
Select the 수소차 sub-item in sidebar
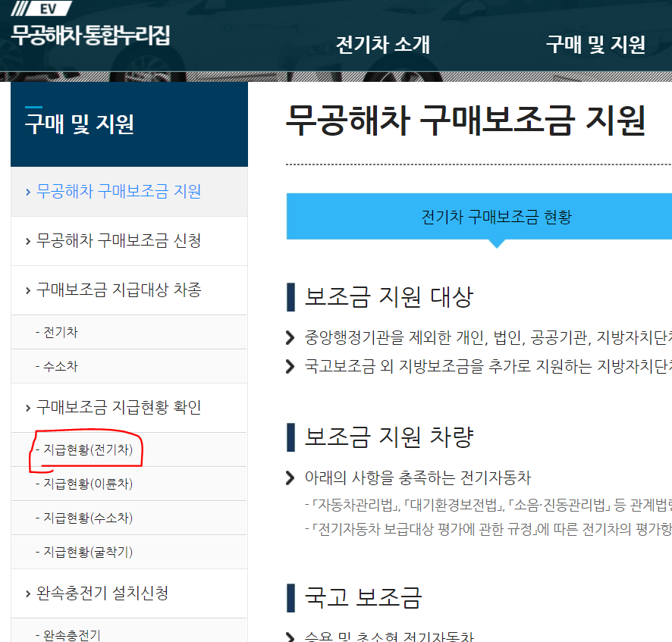coord(129,366)
